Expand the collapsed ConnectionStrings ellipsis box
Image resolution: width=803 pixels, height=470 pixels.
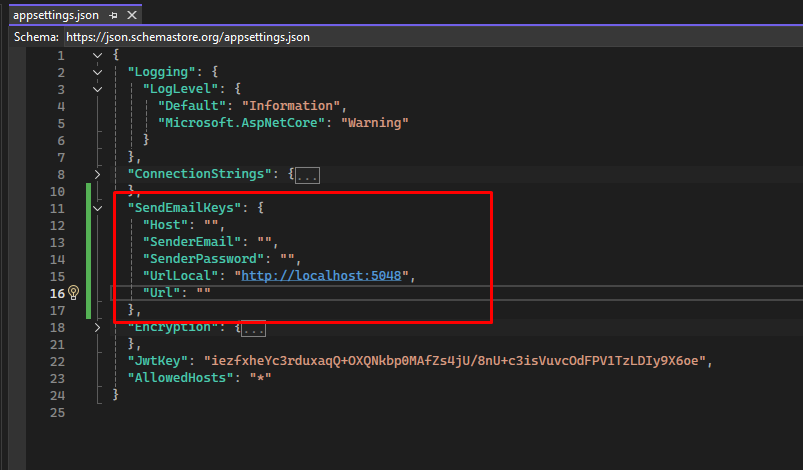(307, 176)
